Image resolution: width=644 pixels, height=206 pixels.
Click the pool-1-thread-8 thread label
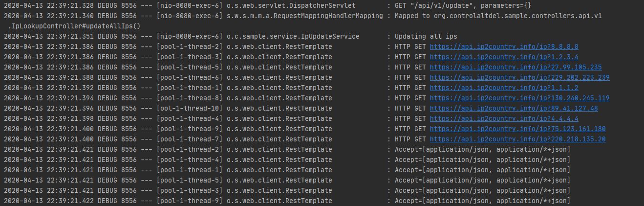[x=190, y=98]
